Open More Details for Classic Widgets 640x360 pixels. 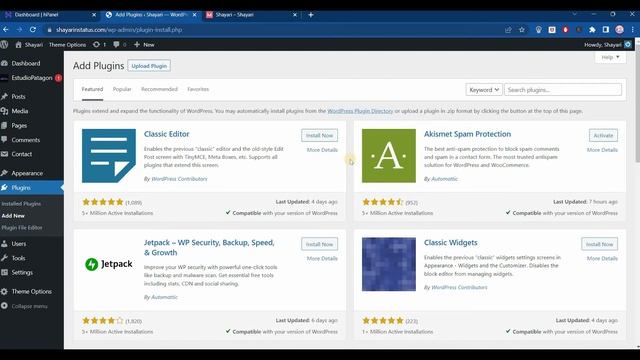click(602, 258)
